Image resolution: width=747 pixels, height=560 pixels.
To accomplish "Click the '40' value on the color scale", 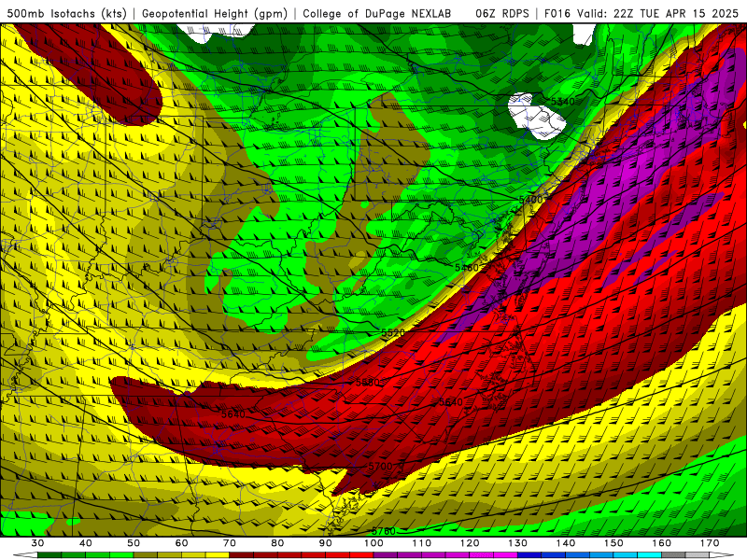I will (85, 543).
